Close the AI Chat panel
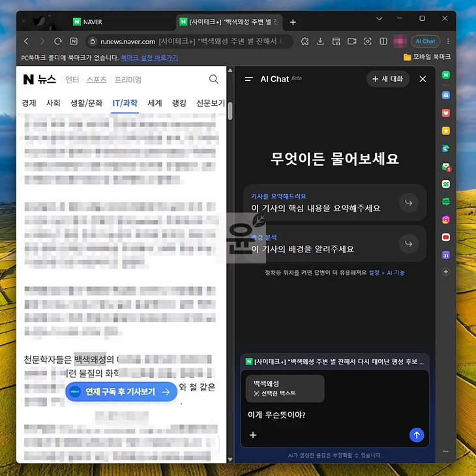476x476 pixels. tap(423, 79)
